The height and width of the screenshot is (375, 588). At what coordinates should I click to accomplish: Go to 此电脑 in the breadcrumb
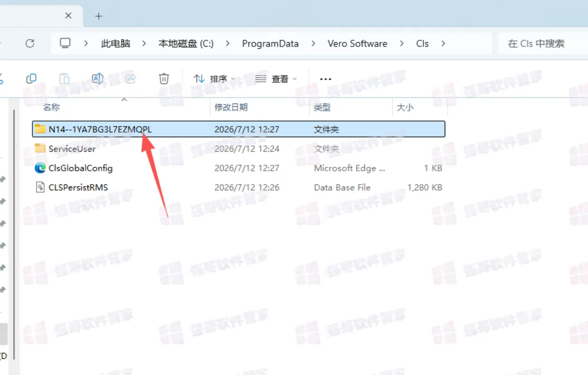115,44
